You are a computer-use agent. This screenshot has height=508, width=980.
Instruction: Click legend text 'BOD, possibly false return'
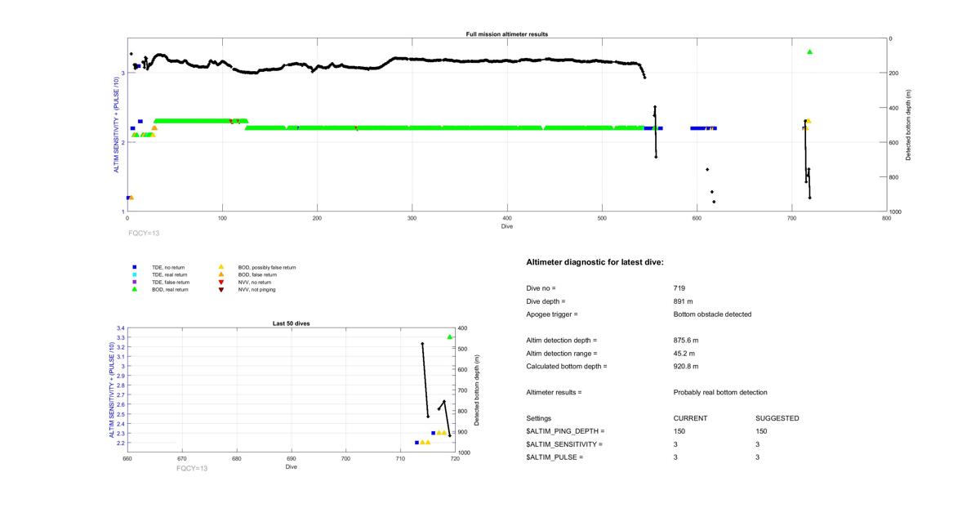click(266, 267)
